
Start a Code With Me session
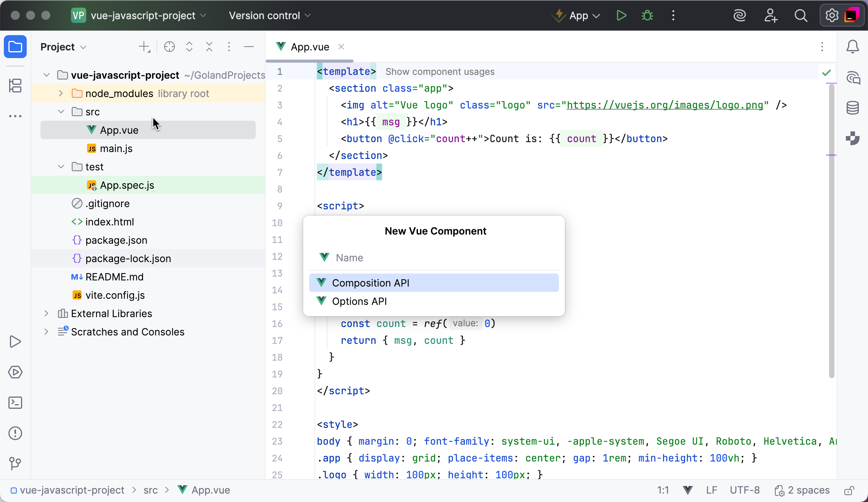771,15
